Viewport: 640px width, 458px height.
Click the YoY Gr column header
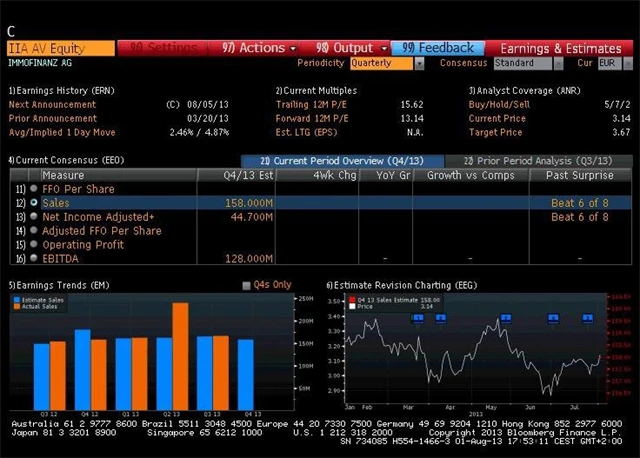[386, 175]
